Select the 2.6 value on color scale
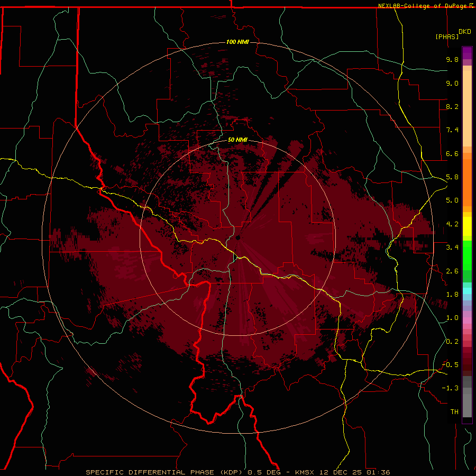 pyautogui.click(x=452, y=271)
